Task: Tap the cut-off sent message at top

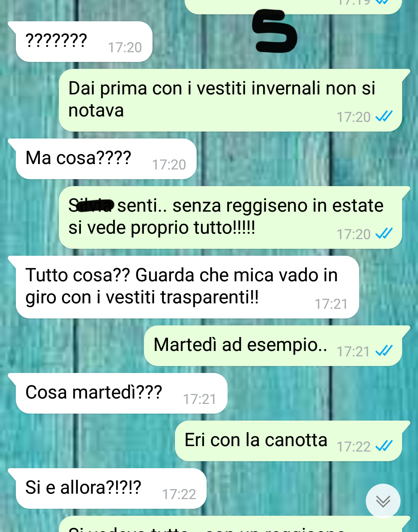Action: pos(293,7)
